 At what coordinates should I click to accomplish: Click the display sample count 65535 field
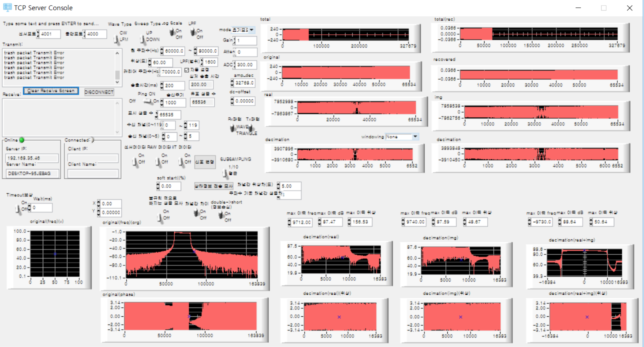pyautogui.click(x=169, y=115)
